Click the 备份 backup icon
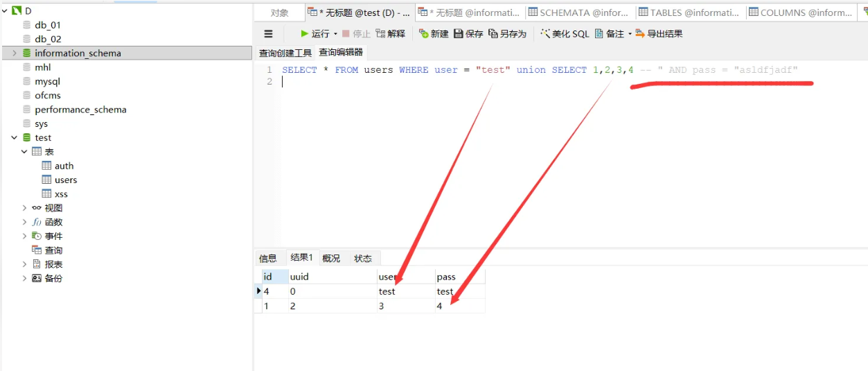 pyautogui.click(x=36, y=278)
